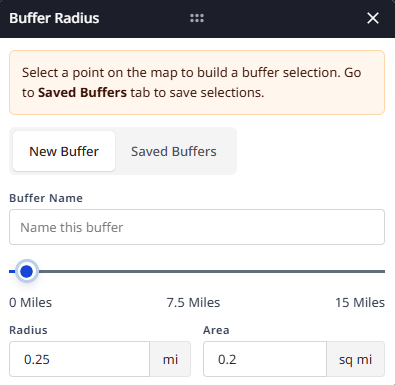Viewport: 395px width, 385px height.
Task: Click the 0 Miles slider label
Action: pos(31,303)
